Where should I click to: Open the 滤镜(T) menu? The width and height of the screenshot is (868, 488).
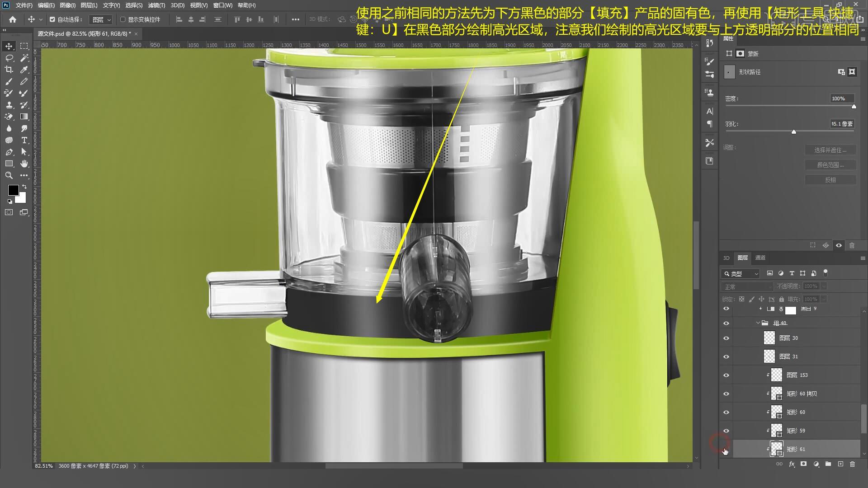tap(156, 5)
